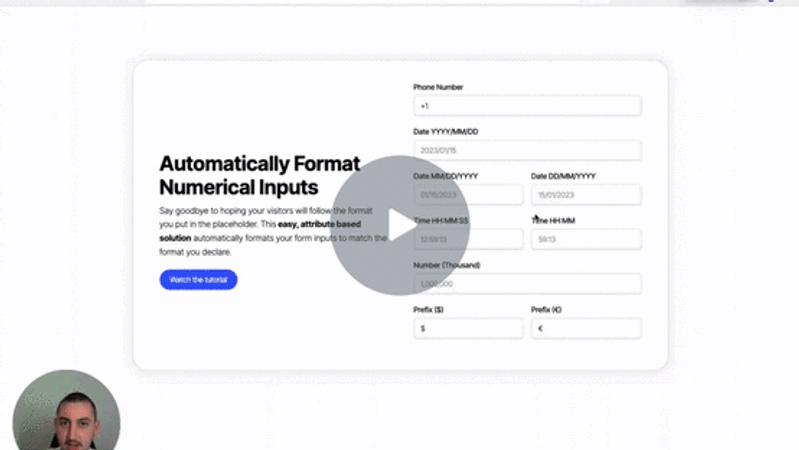The height and width of the screenshot is (450, 799).
Task: Focus the Time HH:MM input field
Action: pyautogui.click(x=586, y=239)
